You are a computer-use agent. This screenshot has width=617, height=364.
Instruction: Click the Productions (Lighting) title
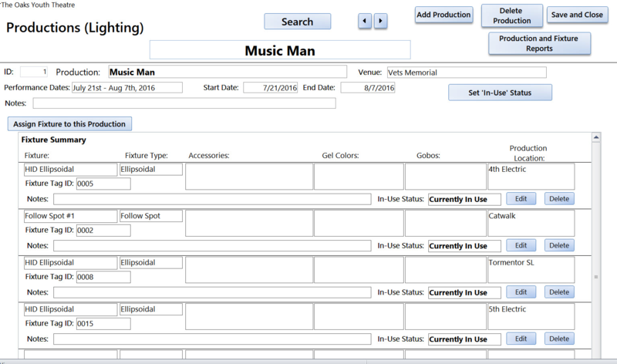(x=75, y=28)
